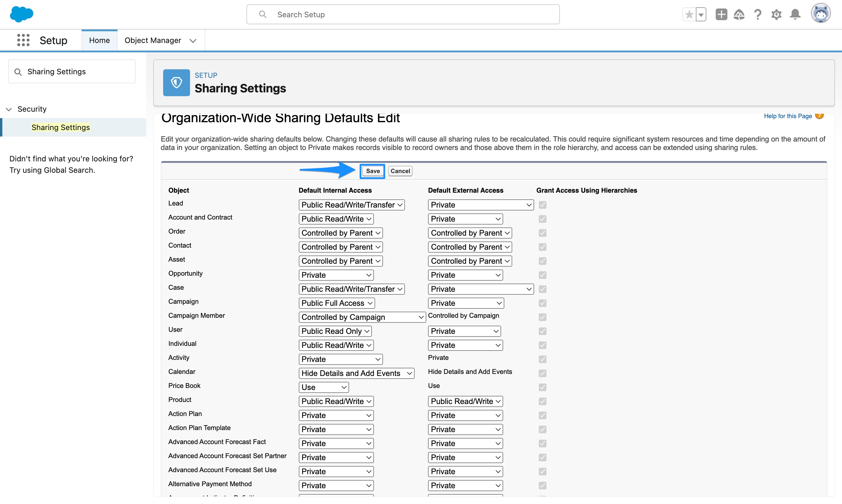842x504 pixels.
Task: Select the favorites star icon
Action: [689, 14]
